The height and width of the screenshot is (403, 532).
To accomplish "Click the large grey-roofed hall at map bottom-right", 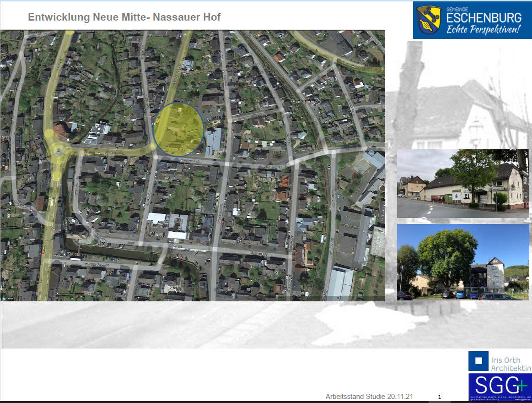I will (340, 283).
